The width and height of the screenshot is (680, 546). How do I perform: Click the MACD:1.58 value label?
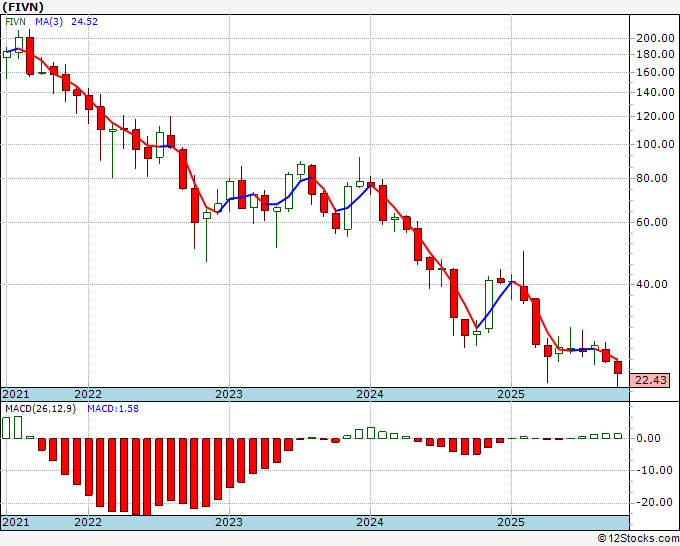pyautogui.click(x=113, y=409)
